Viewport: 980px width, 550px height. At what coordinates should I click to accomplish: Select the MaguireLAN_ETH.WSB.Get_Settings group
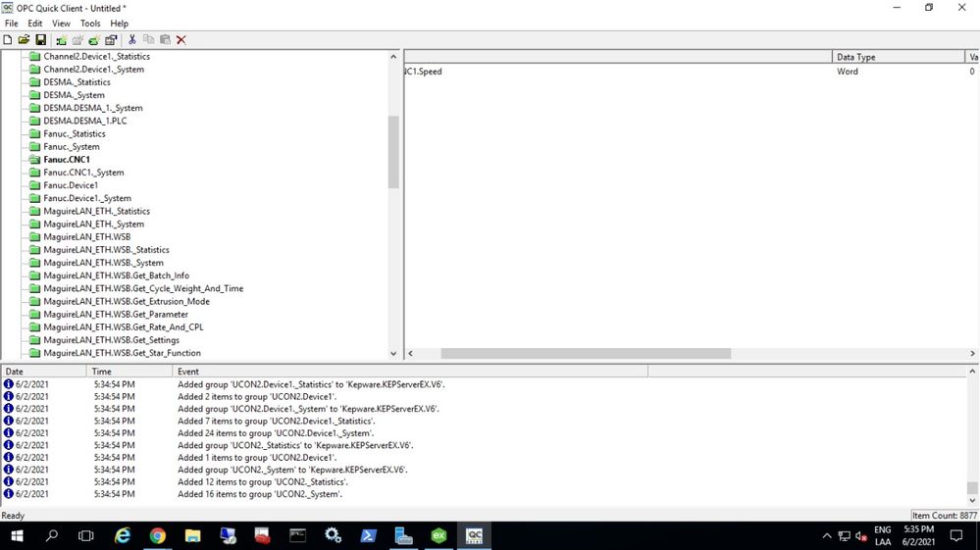click(111, 340)
